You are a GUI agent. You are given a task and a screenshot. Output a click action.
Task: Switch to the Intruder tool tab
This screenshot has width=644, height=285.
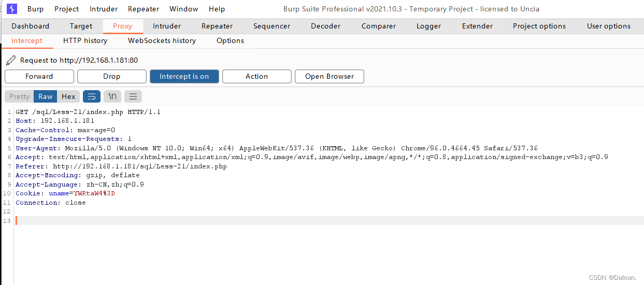pos(167,26)
